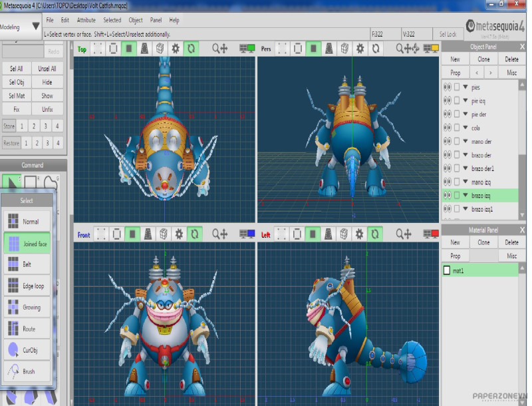Click the gear icon in Top view toolbar
The width and height of the screenshot is (532, 406).
coord(176,49)
